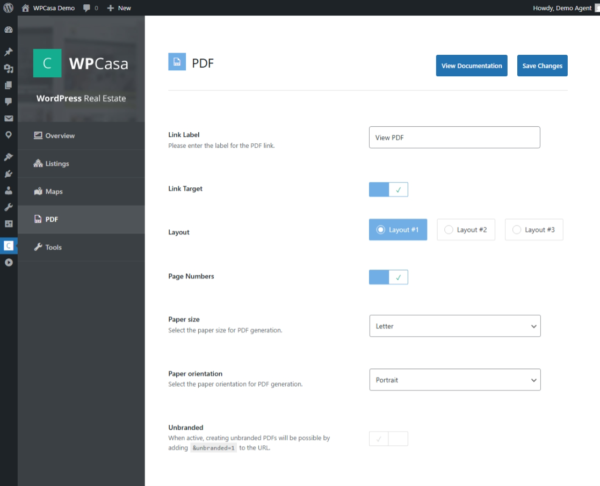Open the Dashboard gauge icon in sidebar
The width and height of the screenshot is (600, 486).
8,30
